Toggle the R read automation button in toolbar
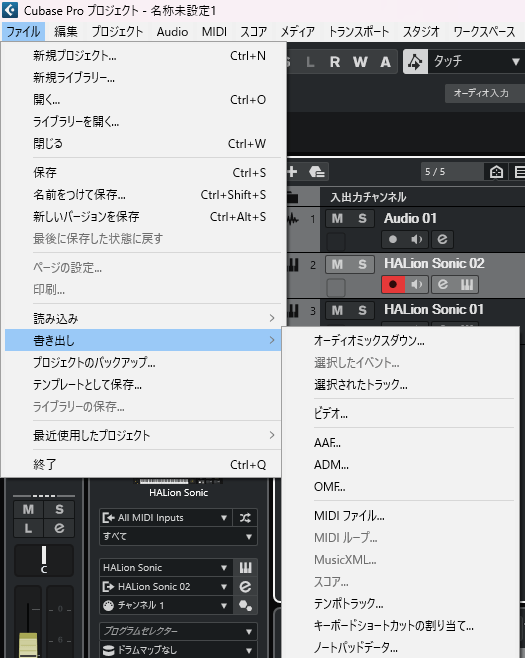This screenshot has width=525, height=658. tap(335, 62)
